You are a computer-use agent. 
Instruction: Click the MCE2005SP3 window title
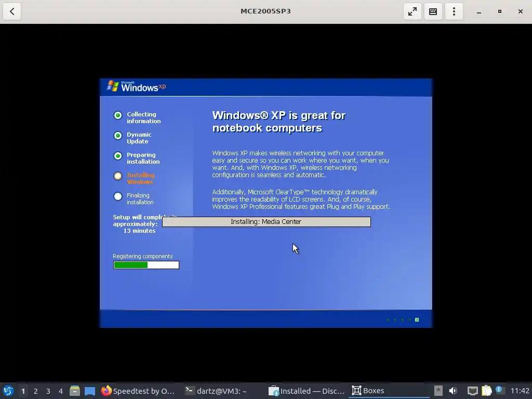[x=265, y=11]
